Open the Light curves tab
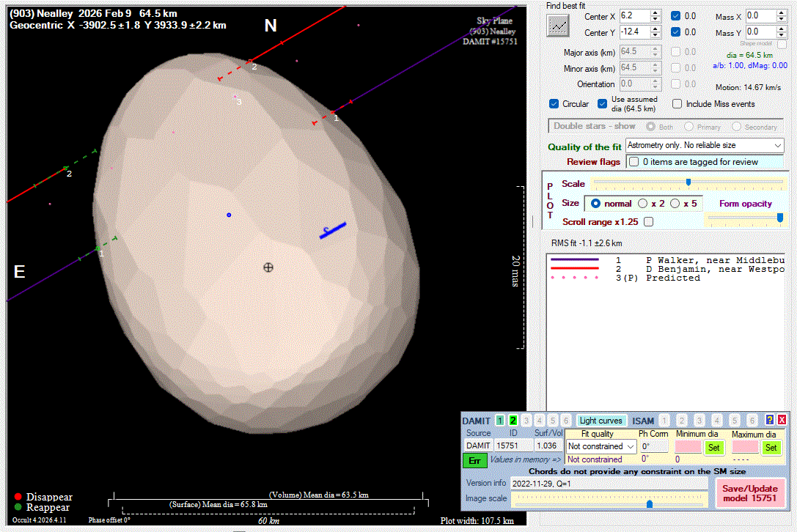 [x=600, y=421]
